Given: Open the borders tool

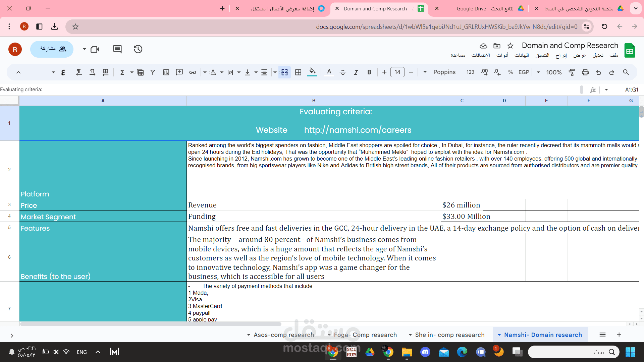Looking at the screenshot, I should coord(298,72).
